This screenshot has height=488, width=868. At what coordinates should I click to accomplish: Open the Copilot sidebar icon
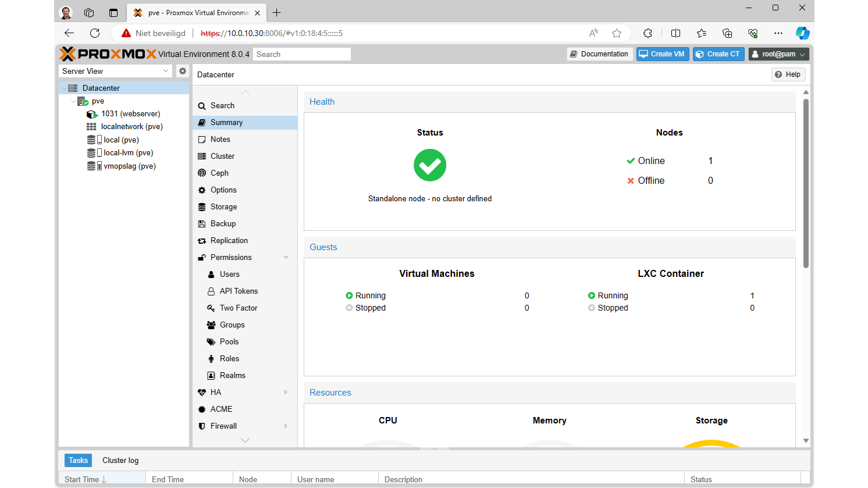pyautogui.click(x=802, y=33)
